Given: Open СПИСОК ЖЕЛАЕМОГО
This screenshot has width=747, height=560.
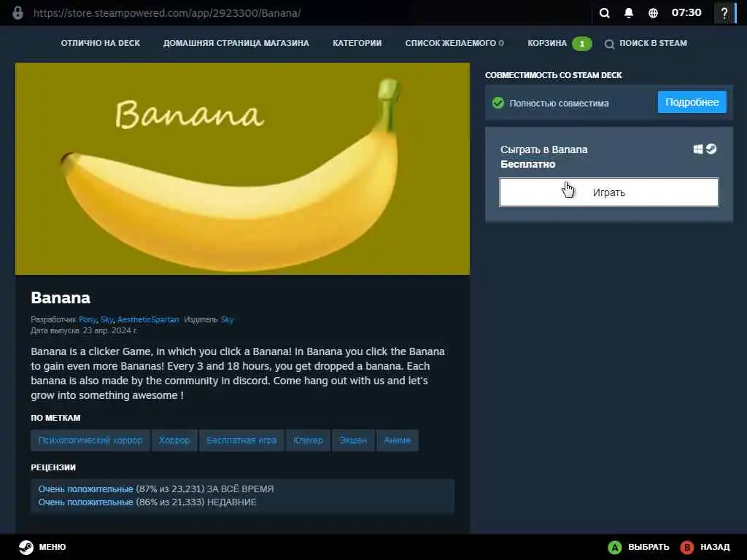Looking at the screenshot, I should 454,43.
